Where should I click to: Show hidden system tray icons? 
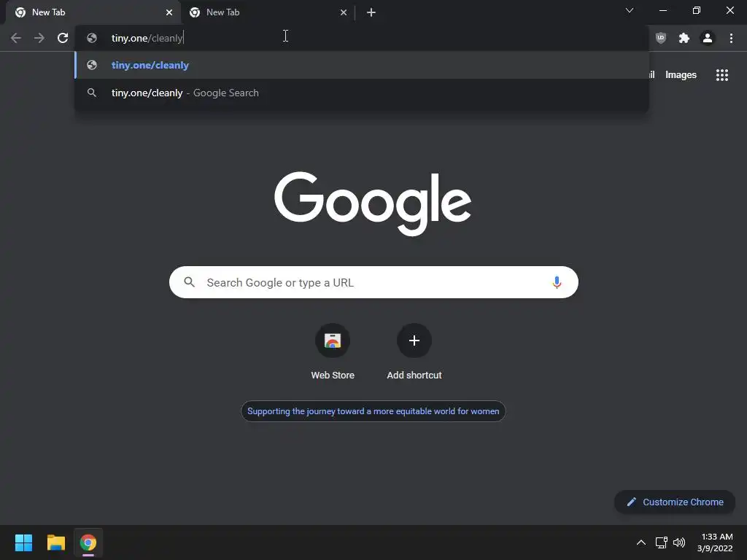click(x=641, y=542)
